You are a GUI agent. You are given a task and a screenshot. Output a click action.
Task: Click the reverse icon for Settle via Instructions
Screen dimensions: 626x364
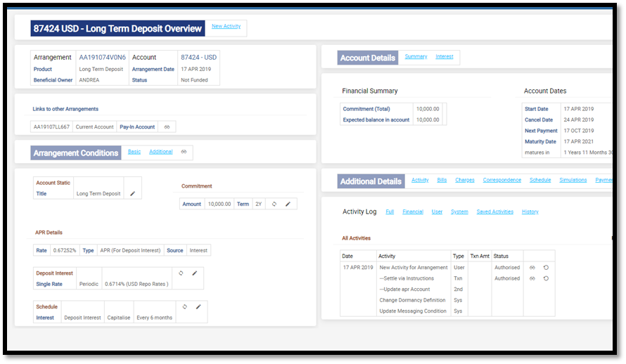click(546, 278)
